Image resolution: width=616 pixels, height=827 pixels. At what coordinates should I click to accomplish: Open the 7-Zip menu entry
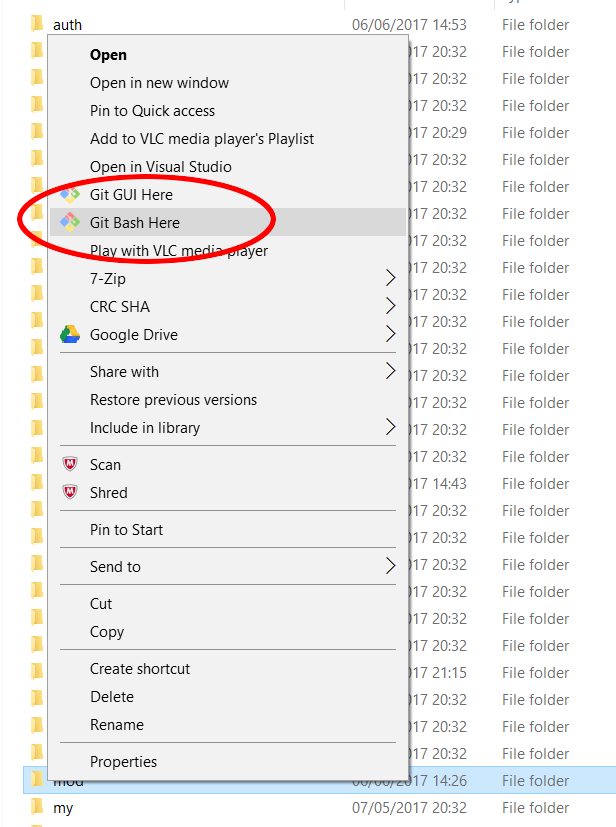coord(228,278)
